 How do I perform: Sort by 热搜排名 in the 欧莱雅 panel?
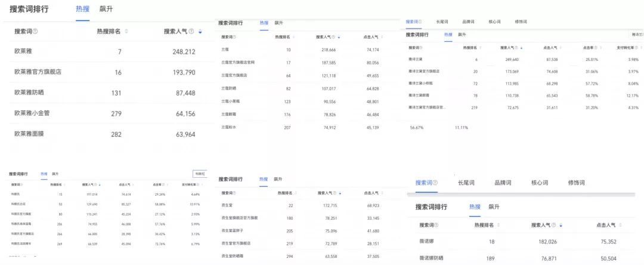[x=126, y=31]
